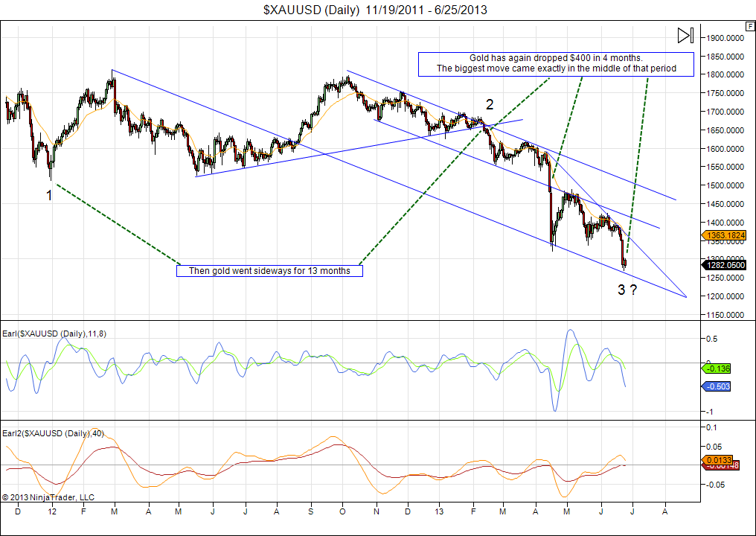
Task: Select the wave label '2' annotation
Action: pyautogui.click(x=489, y=103)
